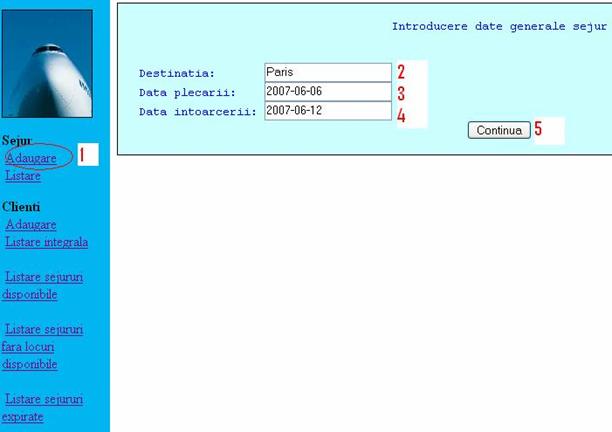Open Listare sejururi expirate link
The width and height of the screenshot is (612, 432).
(x=42, y=408)
